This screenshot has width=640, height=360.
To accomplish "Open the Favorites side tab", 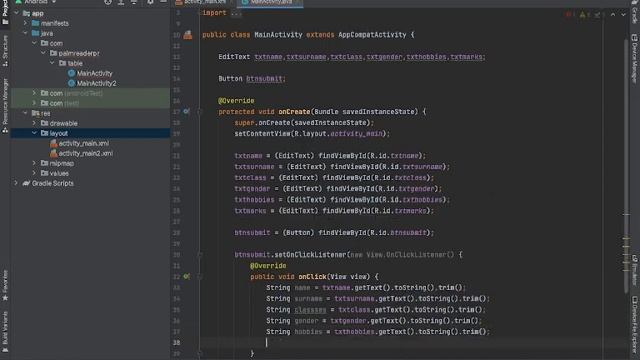I will (x=5, y=286).
